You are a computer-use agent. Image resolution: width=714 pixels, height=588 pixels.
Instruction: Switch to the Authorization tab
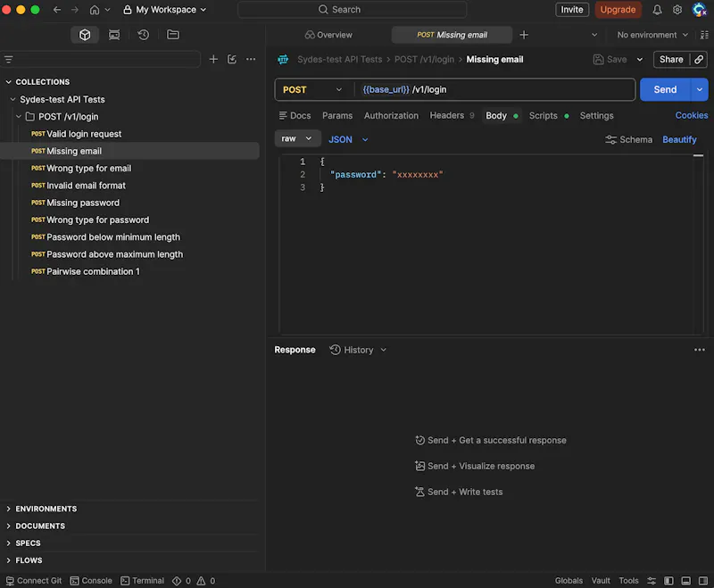tap(391, 116)
